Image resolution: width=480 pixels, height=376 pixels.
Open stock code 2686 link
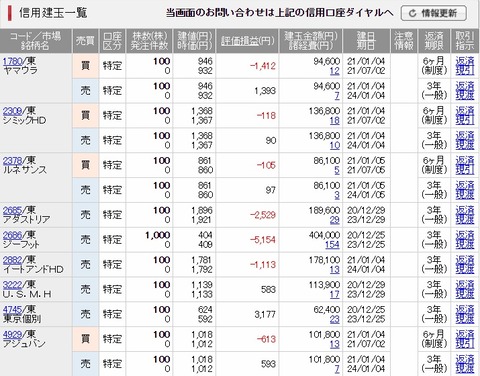(x=12, y=235)
